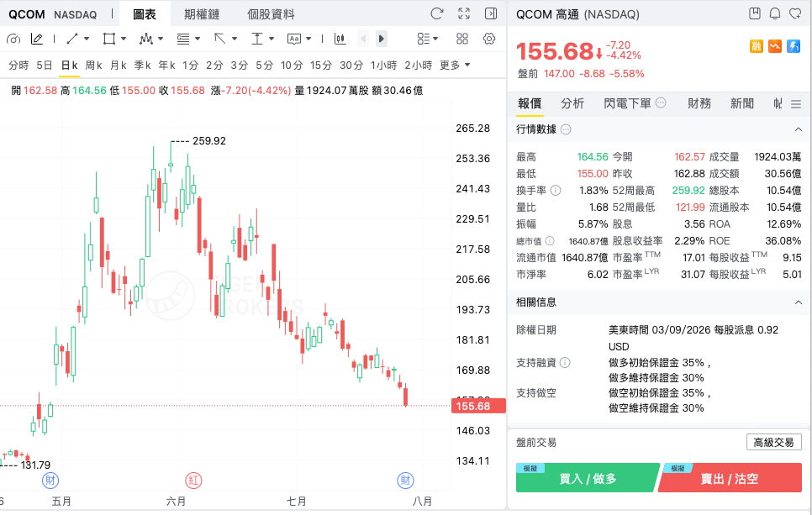The width and height of the screenshot is (812, 515).
Task: Open dropdown arrow next to wave tool
Action: coord(161,39)
